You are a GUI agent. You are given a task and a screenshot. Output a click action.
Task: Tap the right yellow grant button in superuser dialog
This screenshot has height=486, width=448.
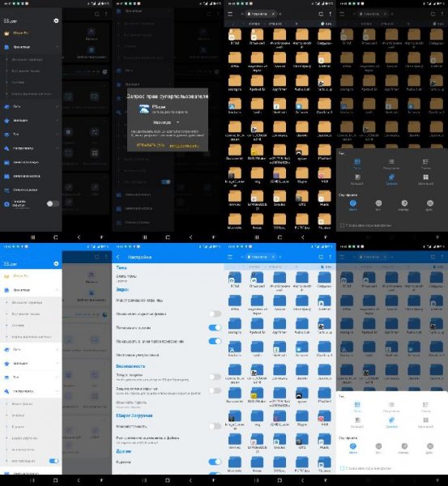(x=184, y=145)
